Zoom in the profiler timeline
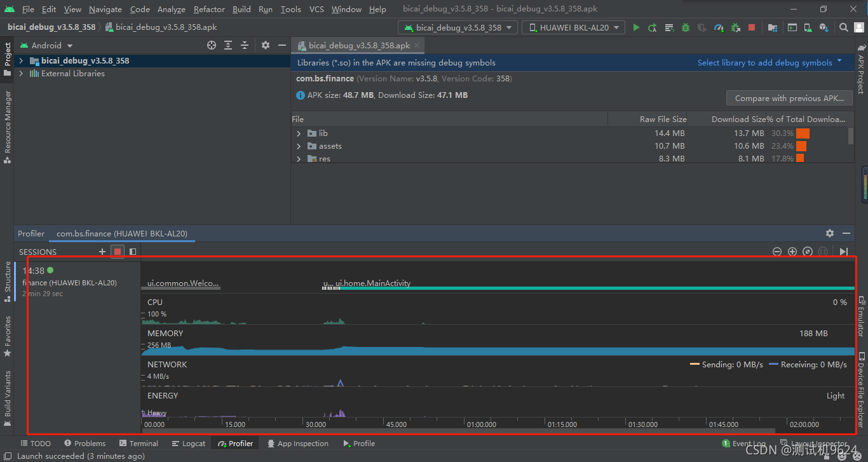Image resolution: width=868 pixels, height=462 pixels. [x=792, y=252]
